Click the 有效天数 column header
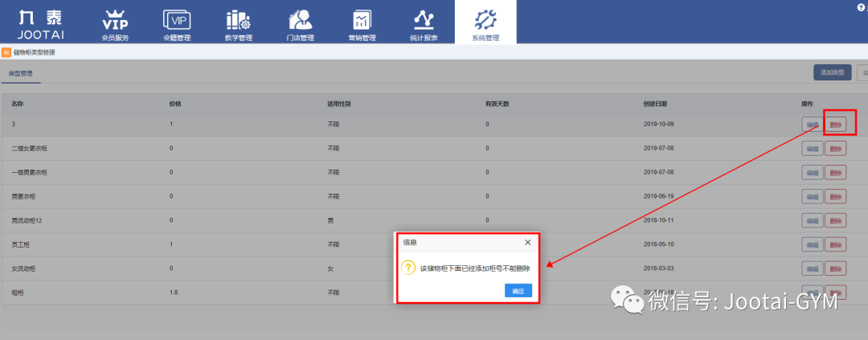 click(x=497, y=104)
